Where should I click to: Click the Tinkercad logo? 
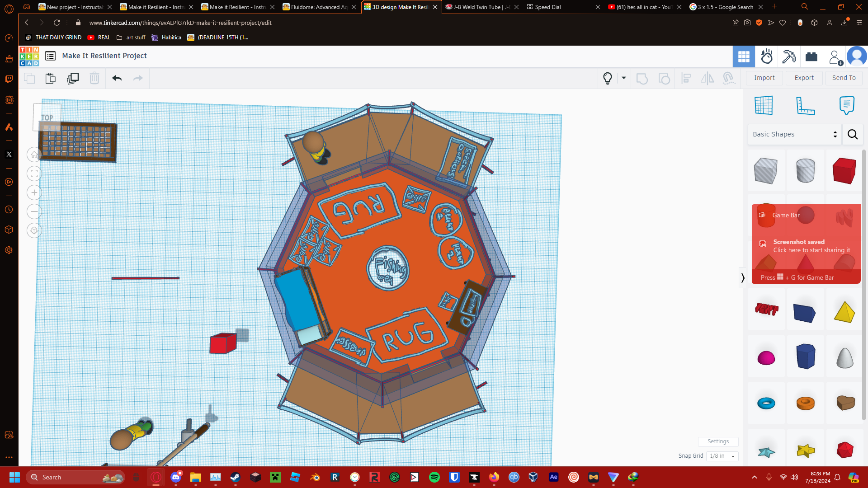coord(29,56)
